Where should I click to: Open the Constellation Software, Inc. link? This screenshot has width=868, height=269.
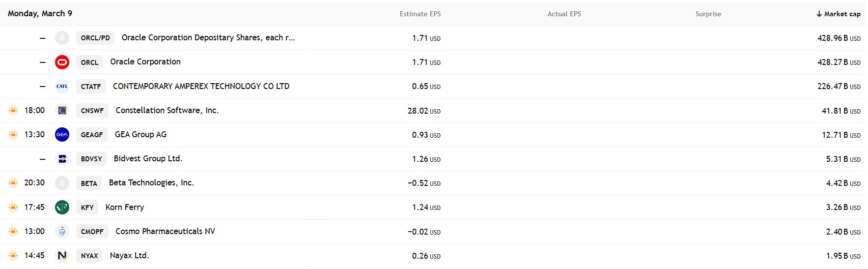pyautogui.click(x=167, y=111)
